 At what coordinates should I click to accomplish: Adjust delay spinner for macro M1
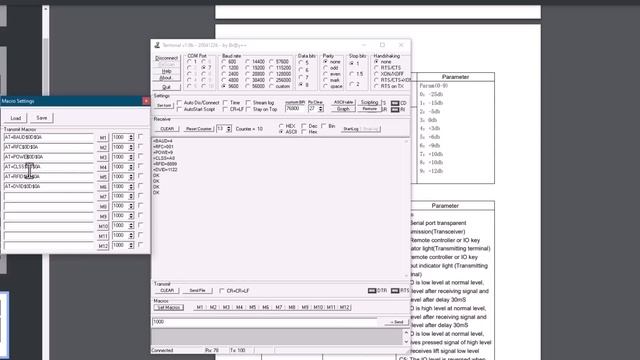pyautogui.click(x=131, y=138)
